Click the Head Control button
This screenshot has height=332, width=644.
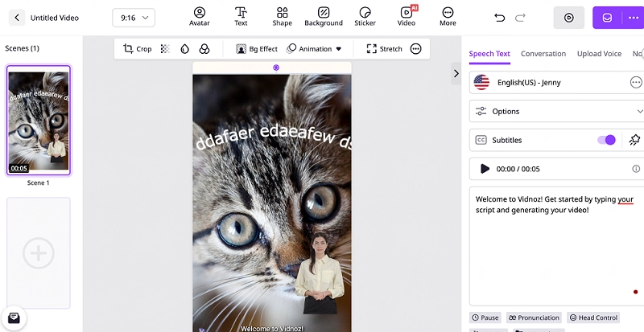click(593, 318)
